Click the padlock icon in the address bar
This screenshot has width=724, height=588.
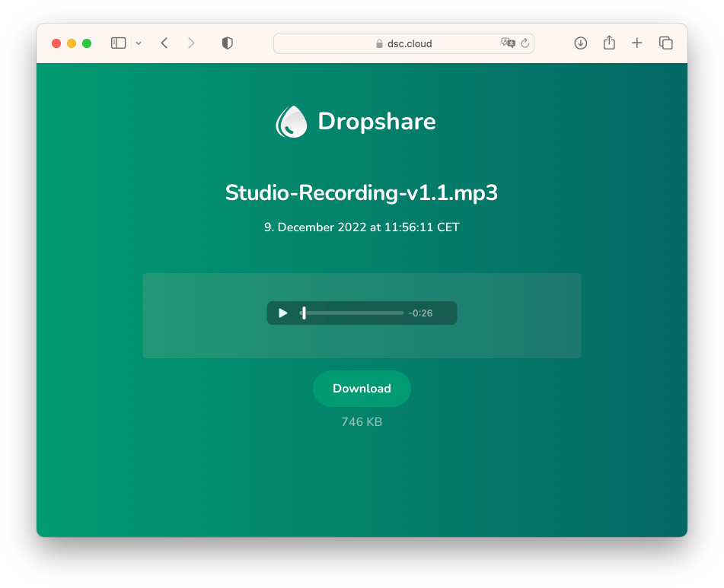[x=379, y=43]
